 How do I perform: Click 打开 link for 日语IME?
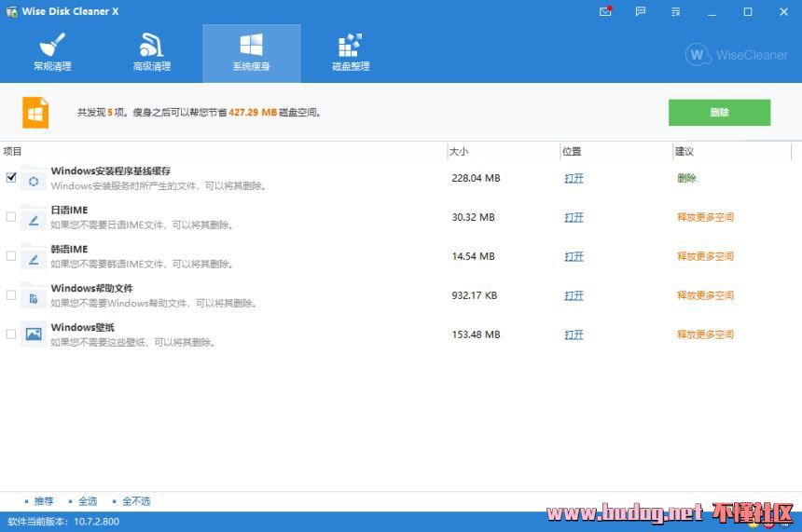coord(574,218)
